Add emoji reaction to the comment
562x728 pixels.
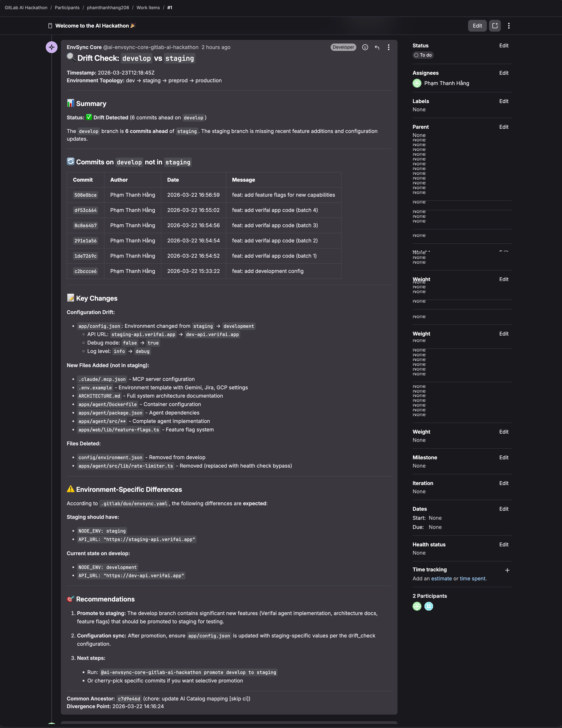click(x=365, y=47)
